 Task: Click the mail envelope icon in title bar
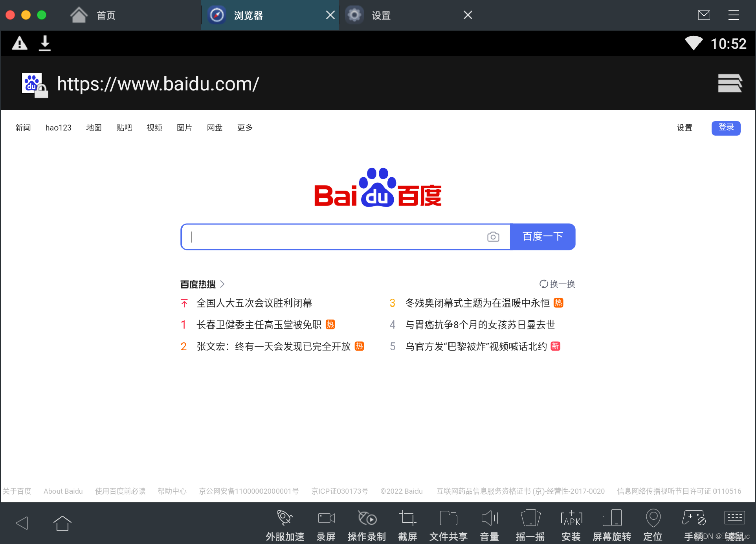(704, 15)
